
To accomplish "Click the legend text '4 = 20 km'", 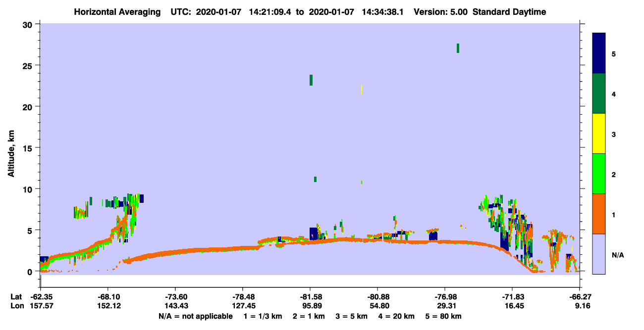I will pos(396,316).
